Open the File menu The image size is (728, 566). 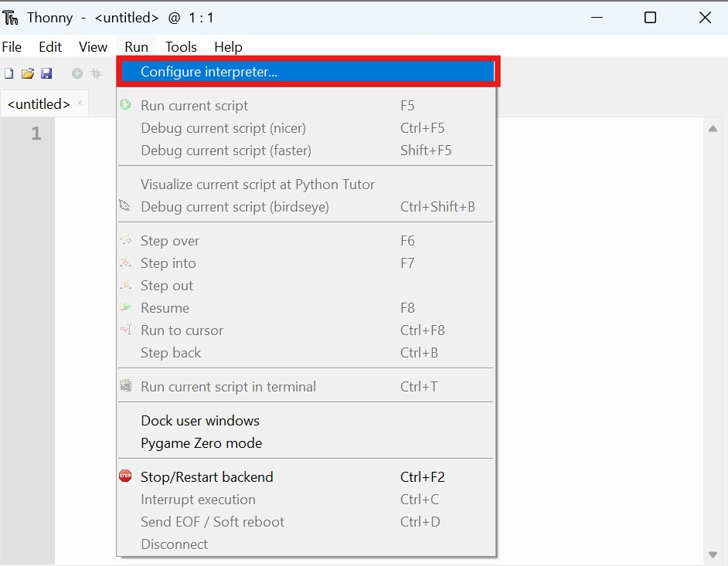pyautogui.click(x=12, y=47)
